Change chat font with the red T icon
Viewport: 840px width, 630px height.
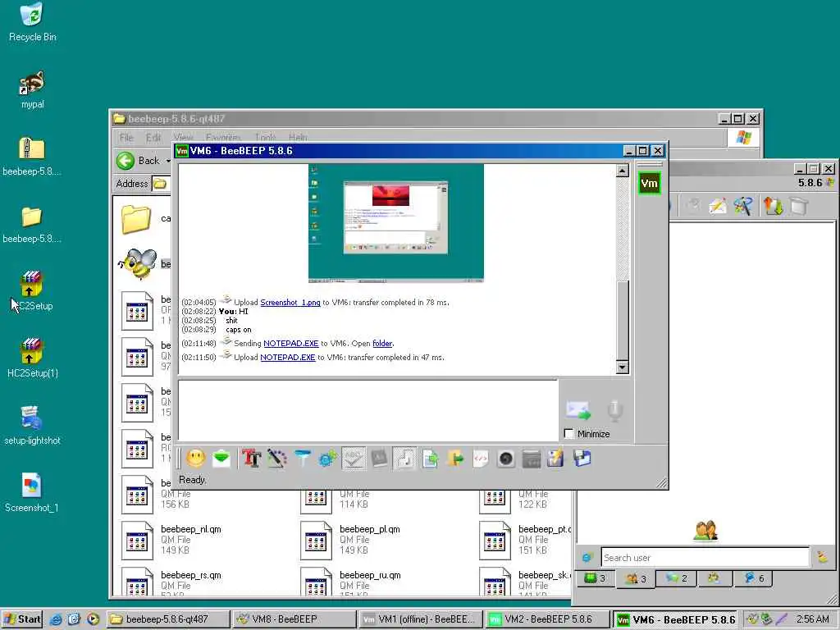251,459
